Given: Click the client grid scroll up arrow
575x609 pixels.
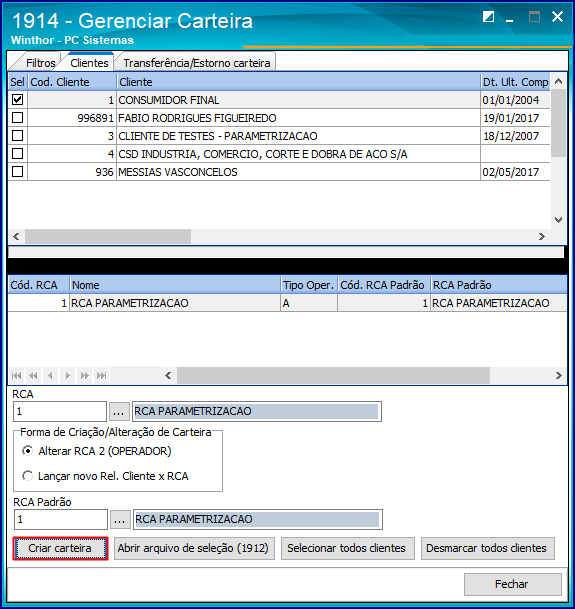Looking at the screenshot, I should (x=559, y=82).
